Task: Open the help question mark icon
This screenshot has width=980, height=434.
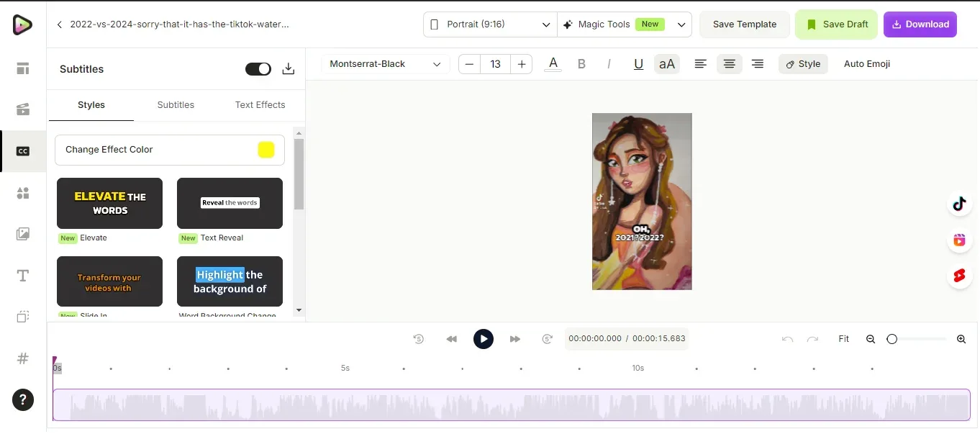Action: (23, 399)
